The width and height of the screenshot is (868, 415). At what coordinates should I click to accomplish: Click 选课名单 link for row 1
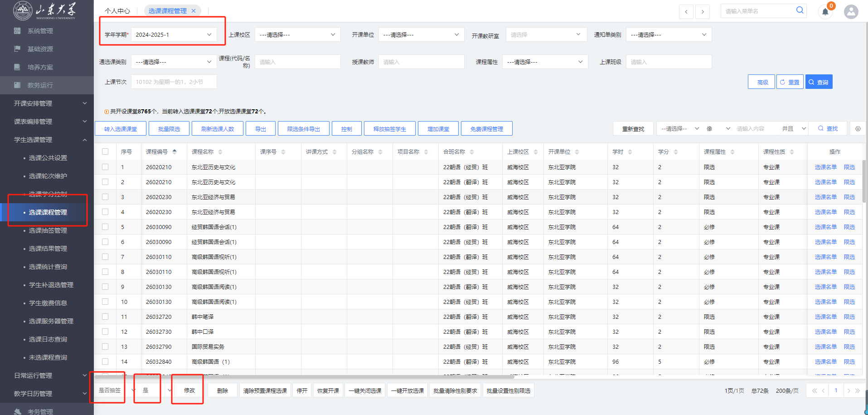(x=825, y=167)
